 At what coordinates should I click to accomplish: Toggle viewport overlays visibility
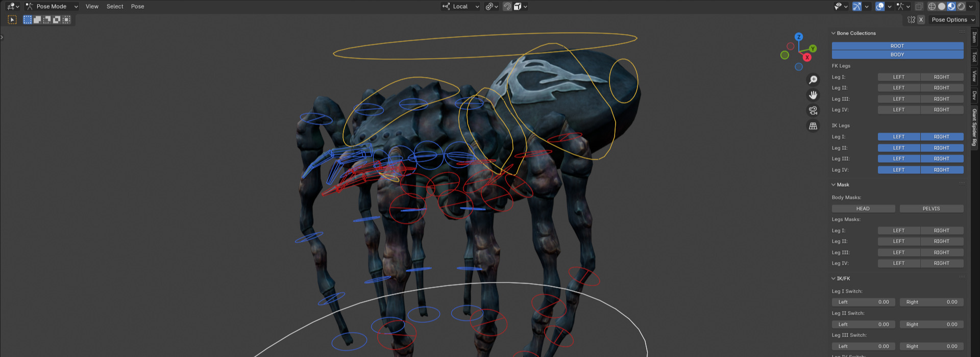[x=880, y=7]
